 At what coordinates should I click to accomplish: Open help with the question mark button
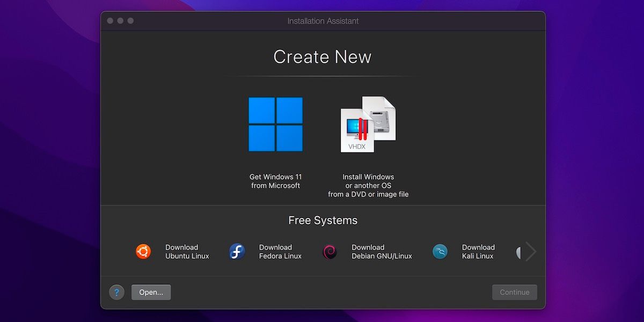click(116, 292)
